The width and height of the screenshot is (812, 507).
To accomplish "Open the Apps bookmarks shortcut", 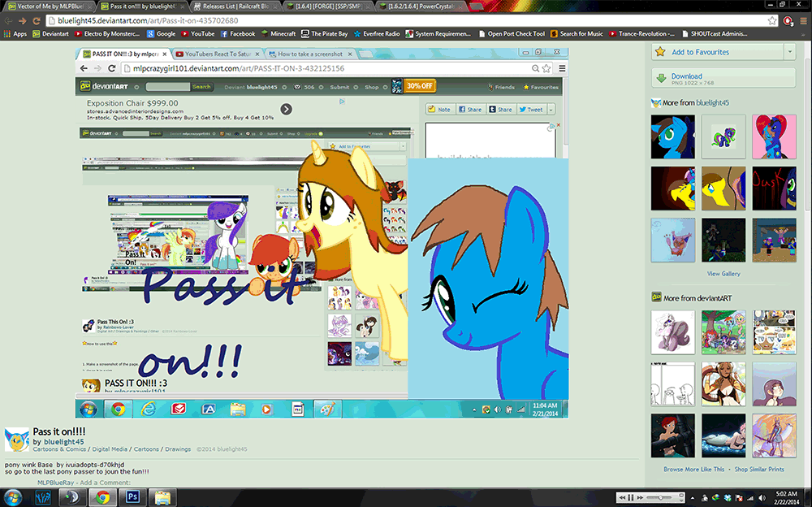I will [15, 33].
